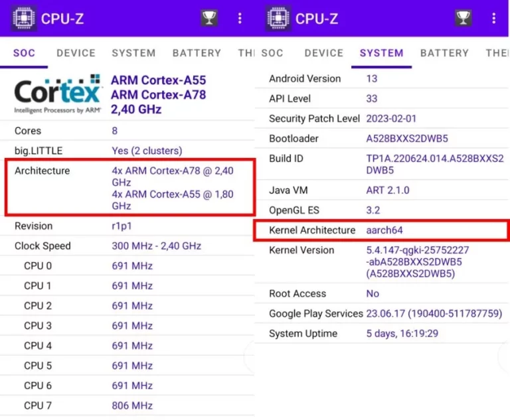Tap the 'big.LITTLE' label

[39, 151]
